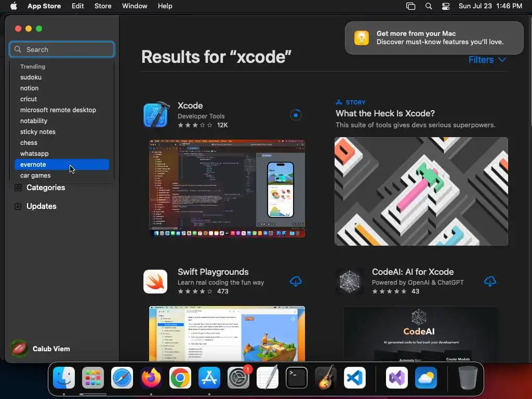The image size is (532, 399).
Task: Open the Weather app from the Dock
Action: pyautogui.click(x=426, y=377)
